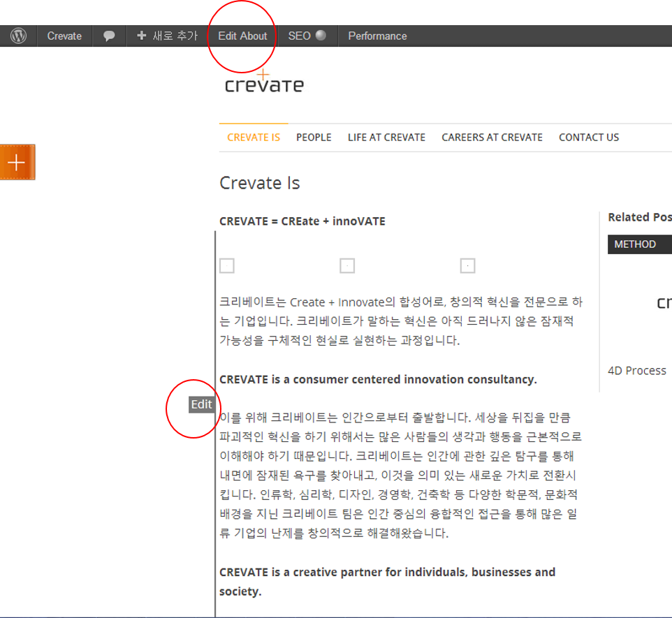Click the Korean paragraph starting with 이를 위해

(x=401, y=476)
